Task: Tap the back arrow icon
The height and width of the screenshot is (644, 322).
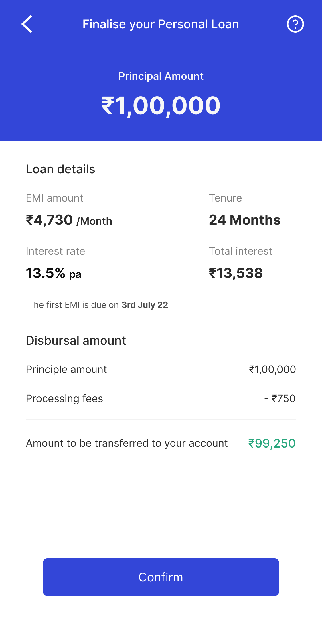Action: [27, 24]
